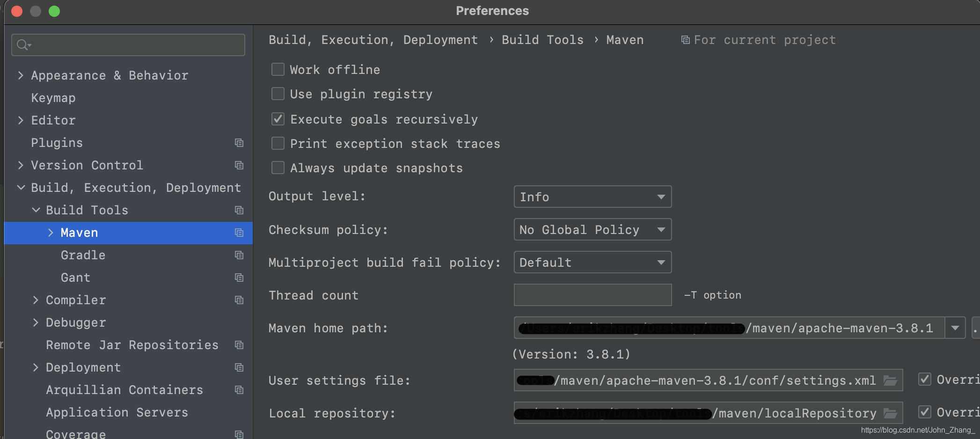The image size is (980, 439).
Task: Click inside the Thread count field
Action: click(x=592, y=295)
